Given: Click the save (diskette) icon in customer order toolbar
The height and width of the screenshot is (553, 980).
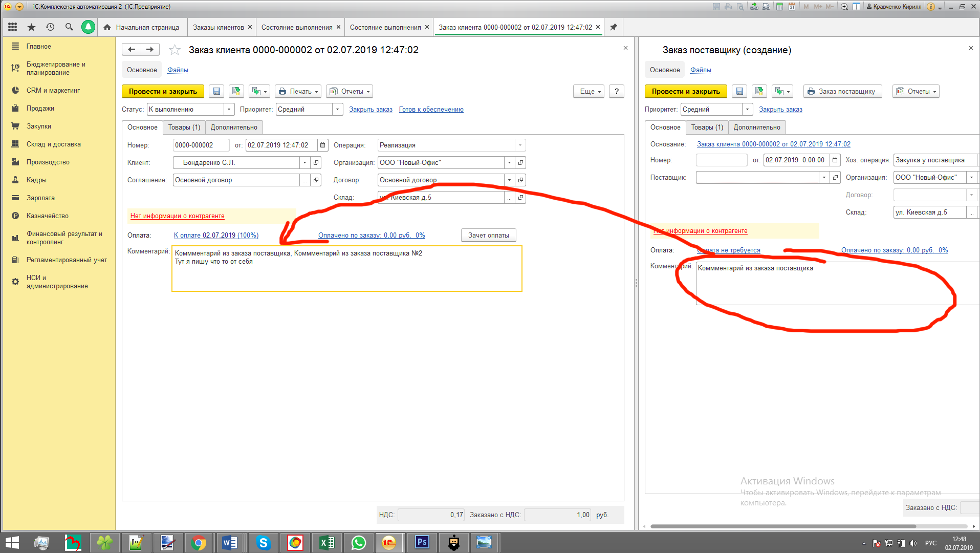Looking at the screenshot, I should point(216,91).
